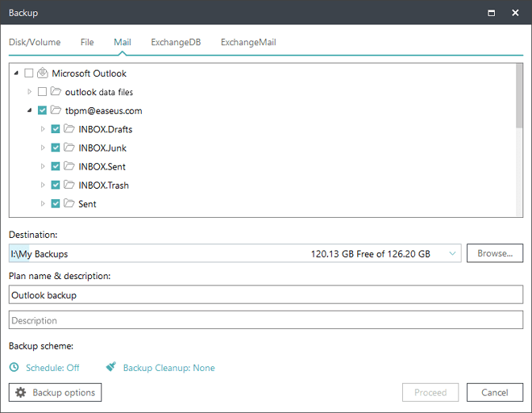The image size is (532, 413).
Task: Expand the INBOX.Trash node
Action: [43, 185]
